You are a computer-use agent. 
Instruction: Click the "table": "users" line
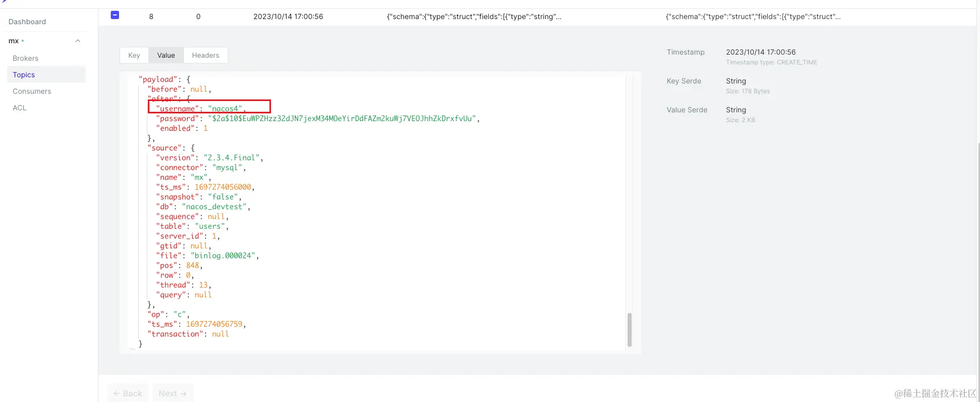pyautogui.click(x=192, y=226)
